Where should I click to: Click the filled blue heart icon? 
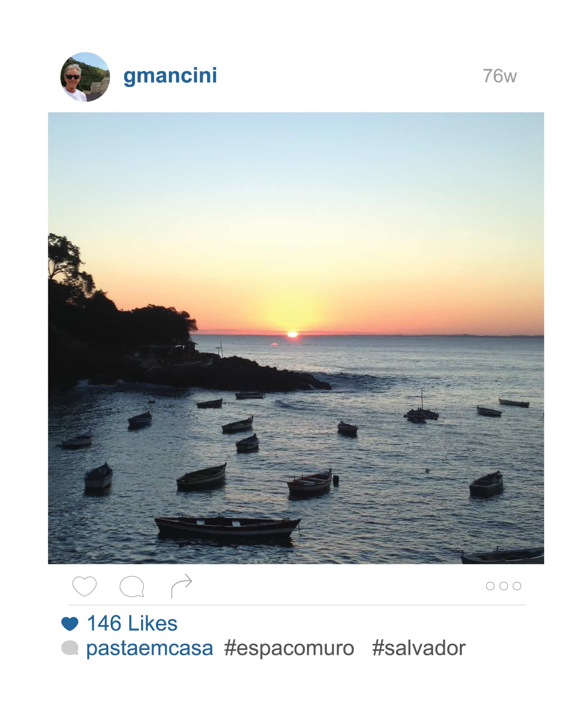click(x=70, y=624)
